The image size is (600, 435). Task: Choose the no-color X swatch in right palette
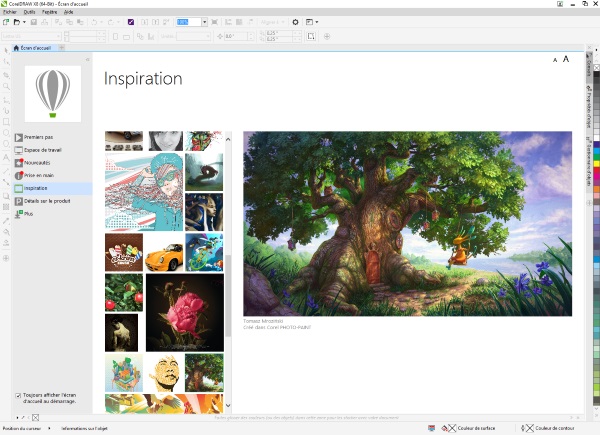597,68
